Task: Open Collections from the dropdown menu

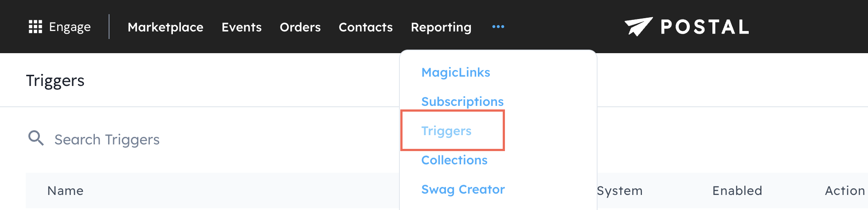Action: coord(454,160)
